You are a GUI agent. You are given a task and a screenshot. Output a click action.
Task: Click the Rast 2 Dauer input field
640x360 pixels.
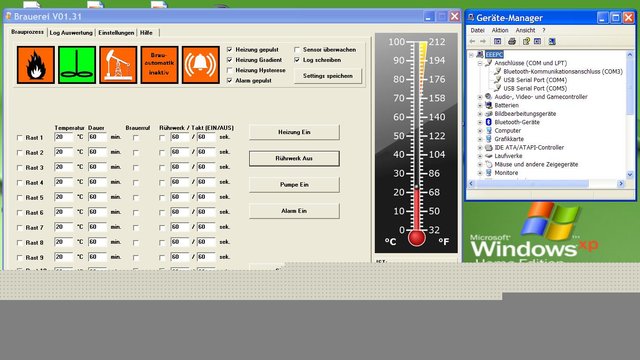coord(97,152)
